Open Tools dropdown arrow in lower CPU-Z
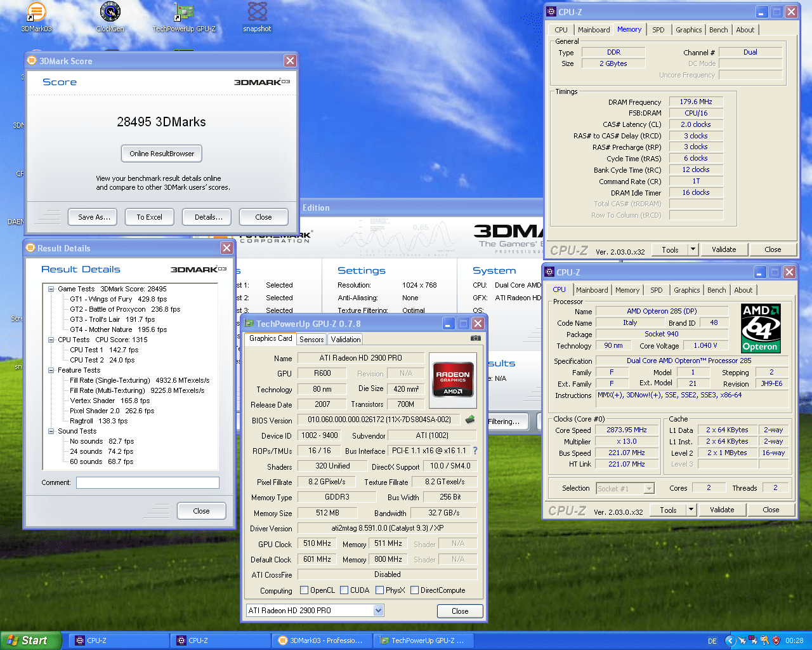The image size is (812, 650). (x=691, y=510)
